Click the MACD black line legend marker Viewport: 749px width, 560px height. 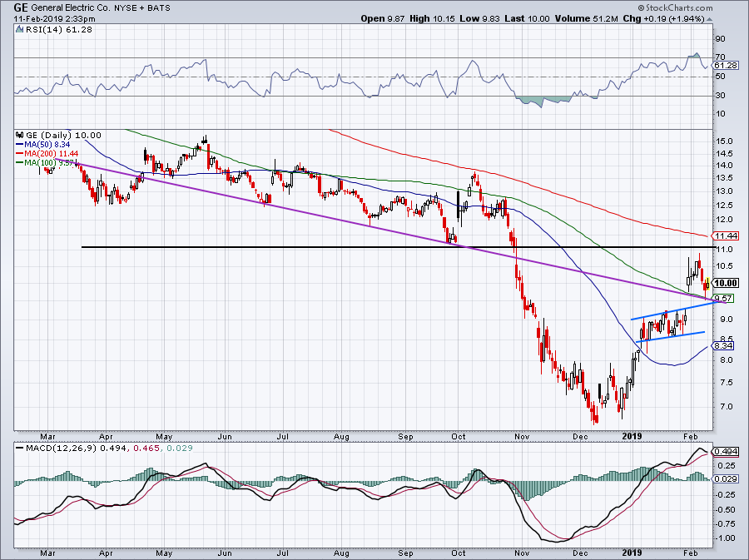20,448
